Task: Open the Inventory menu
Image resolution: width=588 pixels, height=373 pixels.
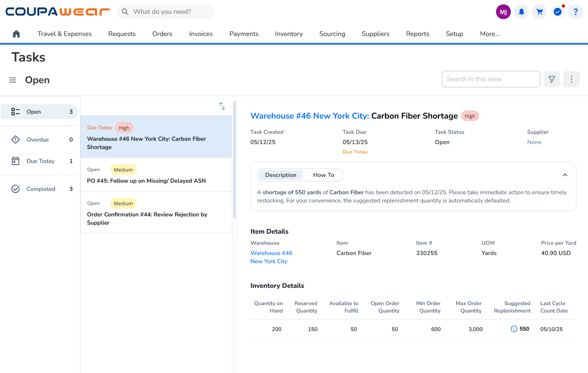Action: click(x=289, y=34)
